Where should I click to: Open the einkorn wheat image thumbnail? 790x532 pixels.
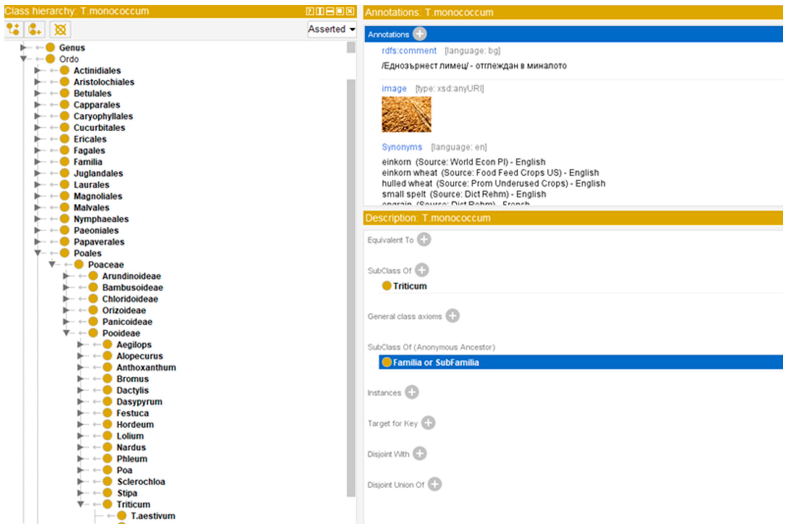tap(406, 114)
